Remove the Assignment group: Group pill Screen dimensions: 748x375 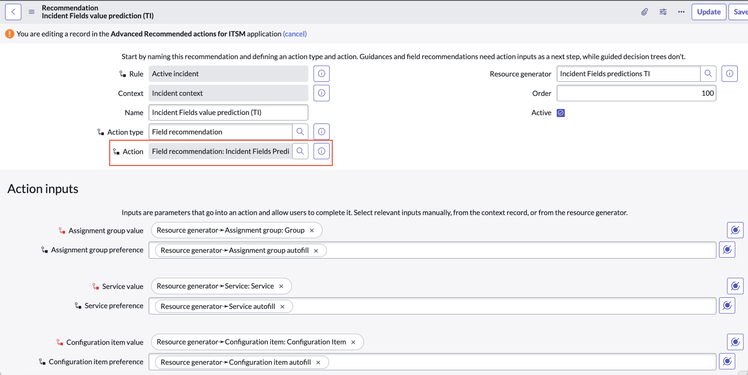tap(312, 230)
